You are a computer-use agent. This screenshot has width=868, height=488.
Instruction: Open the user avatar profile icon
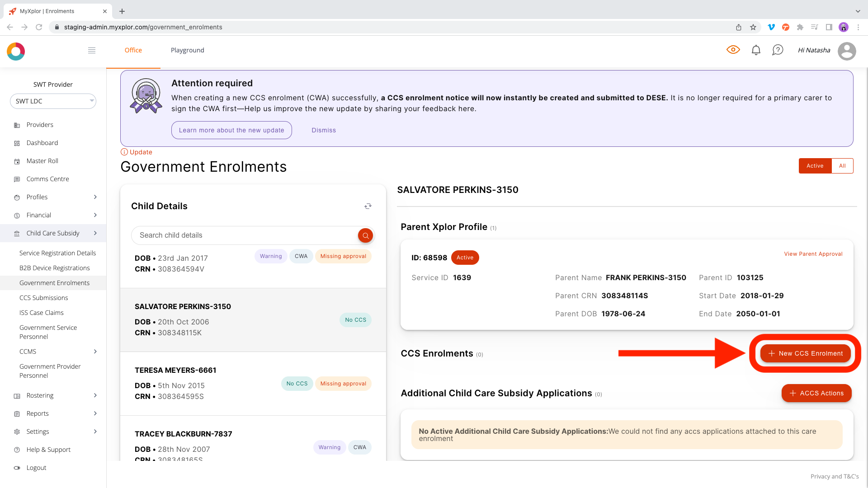[847, 51]
